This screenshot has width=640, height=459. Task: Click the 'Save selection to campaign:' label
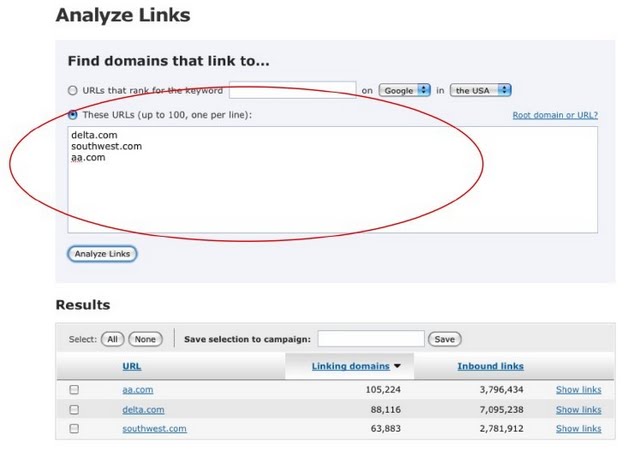tap(247, 339)
